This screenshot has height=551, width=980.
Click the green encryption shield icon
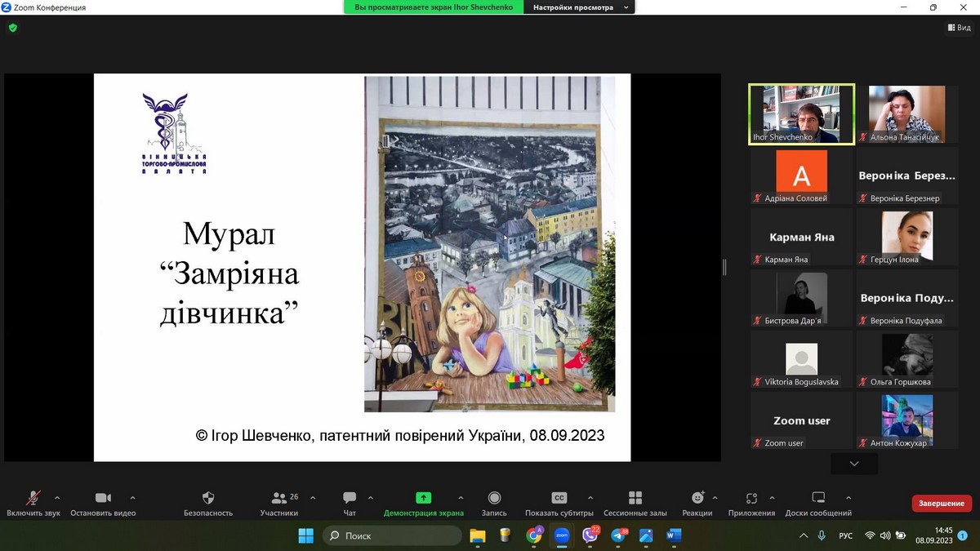(12, 28)
